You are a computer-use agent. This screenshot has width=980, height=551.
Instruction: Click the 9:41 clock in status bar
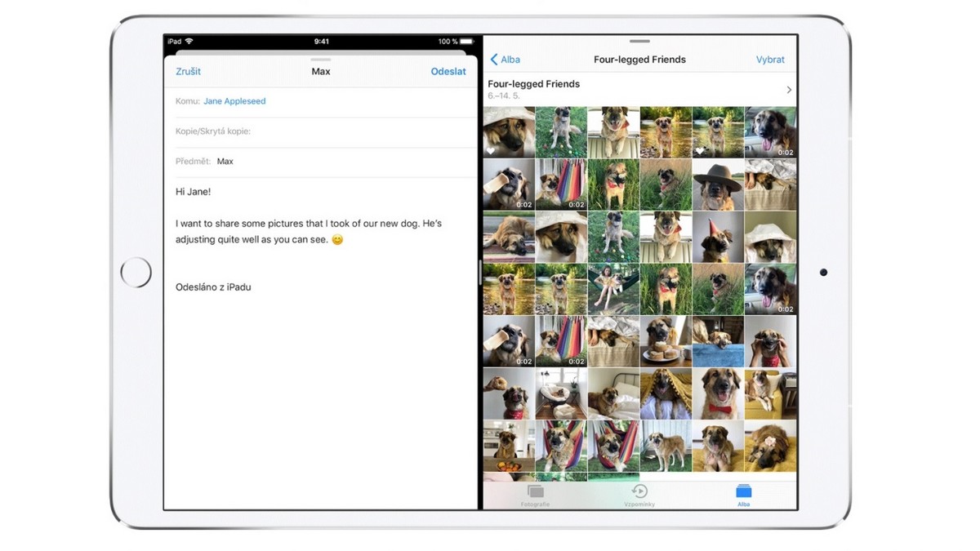(x=322, y=42)
